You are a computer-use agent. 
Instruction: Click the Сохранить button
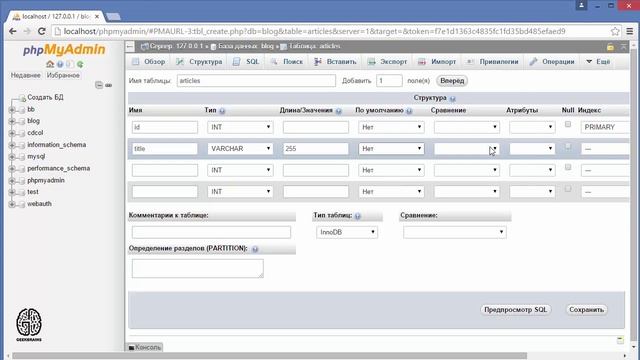pos(586,310)
